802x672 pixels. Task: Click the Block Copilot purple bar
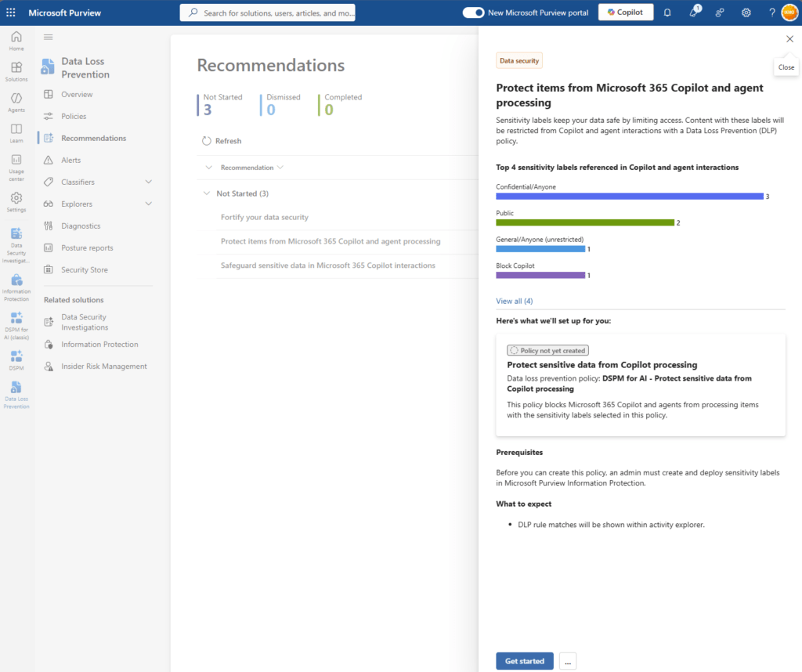[x=540, y=275]
